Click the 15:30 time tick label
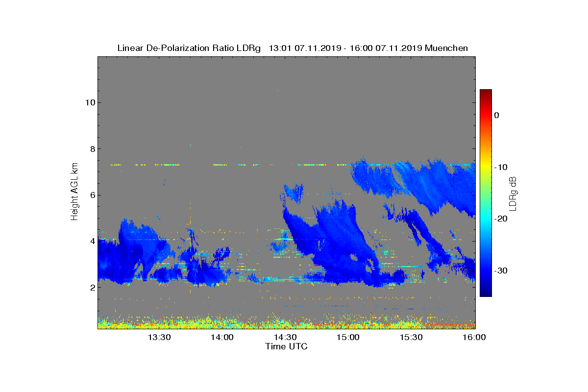 [412, 337]
